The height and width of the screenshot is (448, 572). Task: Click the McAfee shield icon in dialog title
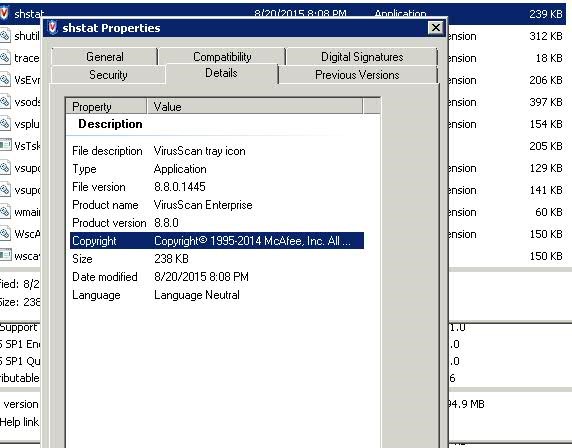[x=53, y=28]
